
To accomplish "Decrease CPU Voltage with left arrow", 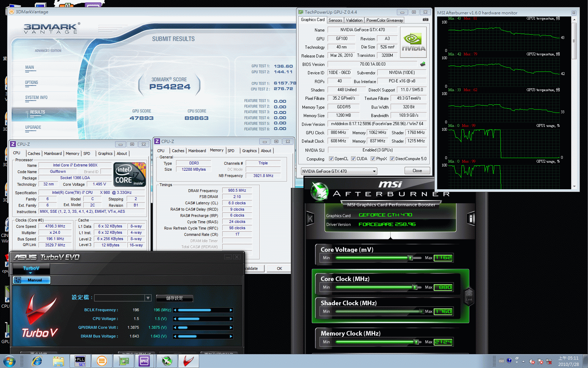I will coord(175,319).
